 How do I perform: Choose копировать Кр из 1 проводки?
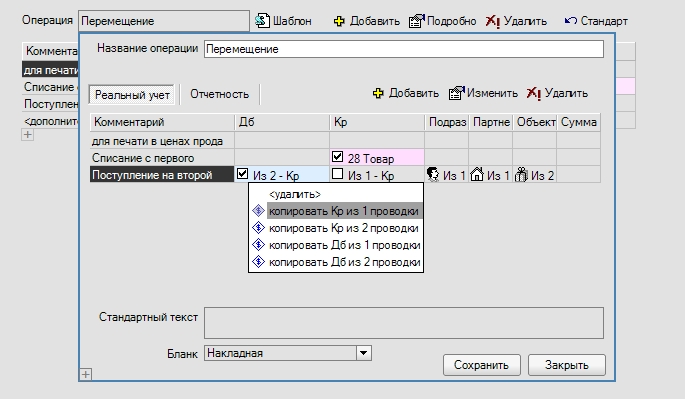point(343,211)
